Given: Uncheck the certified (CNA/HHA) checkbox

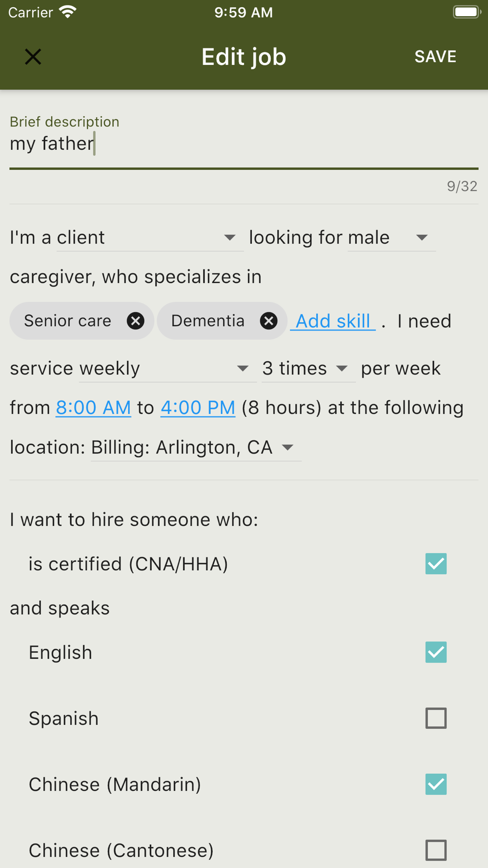Looking at the screenshot, I should [x=436, y=564].
